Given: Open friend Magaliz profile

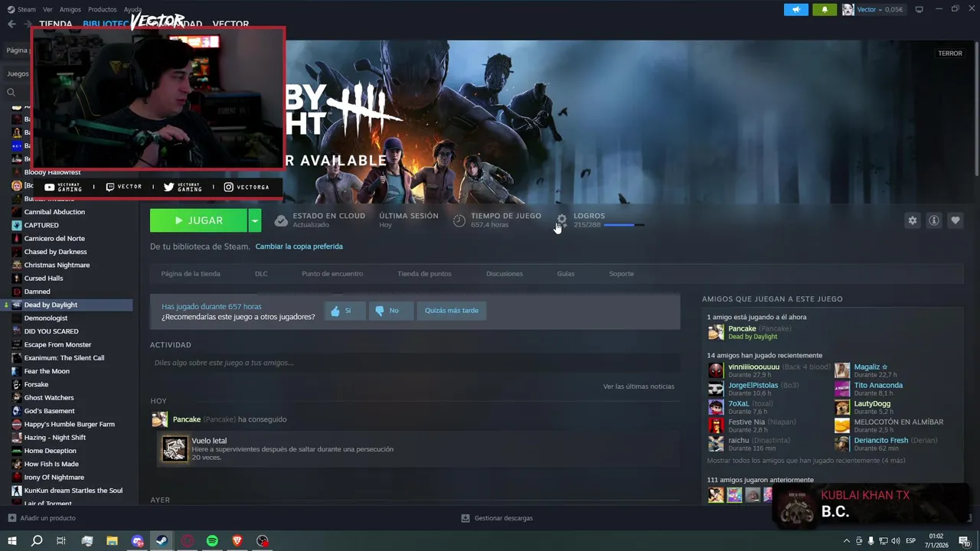Looking at the screenshot, I should coord(871,367).
